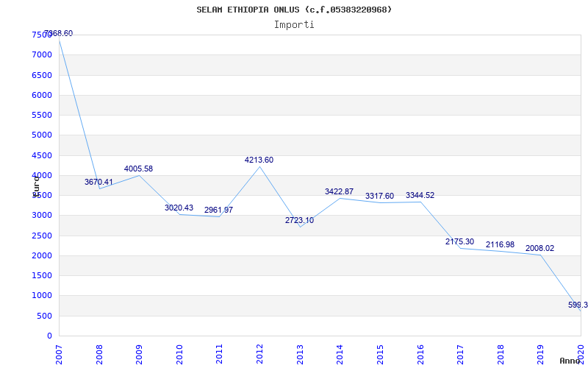Click the 3344.52 data label
The image size is (588, 368).
click(x=420, y=195)
